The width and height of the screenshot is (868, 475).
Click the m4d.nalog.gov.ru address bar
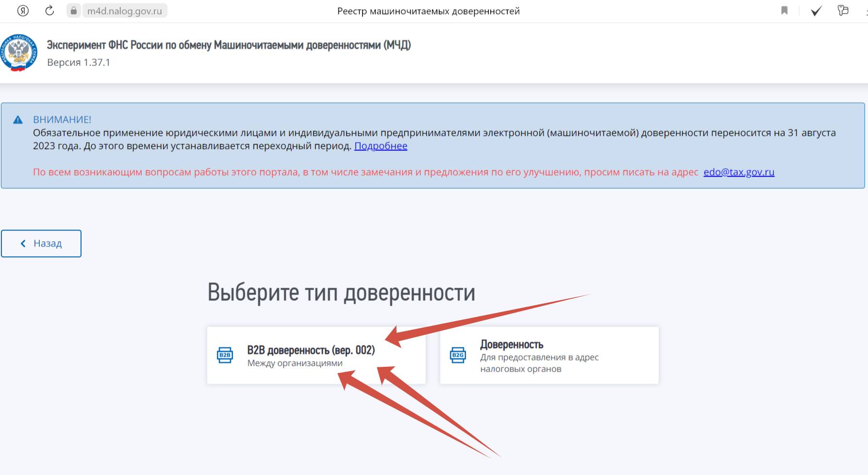[124, 11]
